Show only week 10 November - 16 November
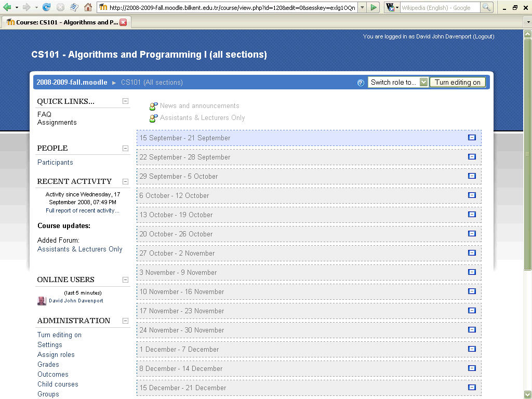This screenshot has height=399, width=532. tap(472, 291)
